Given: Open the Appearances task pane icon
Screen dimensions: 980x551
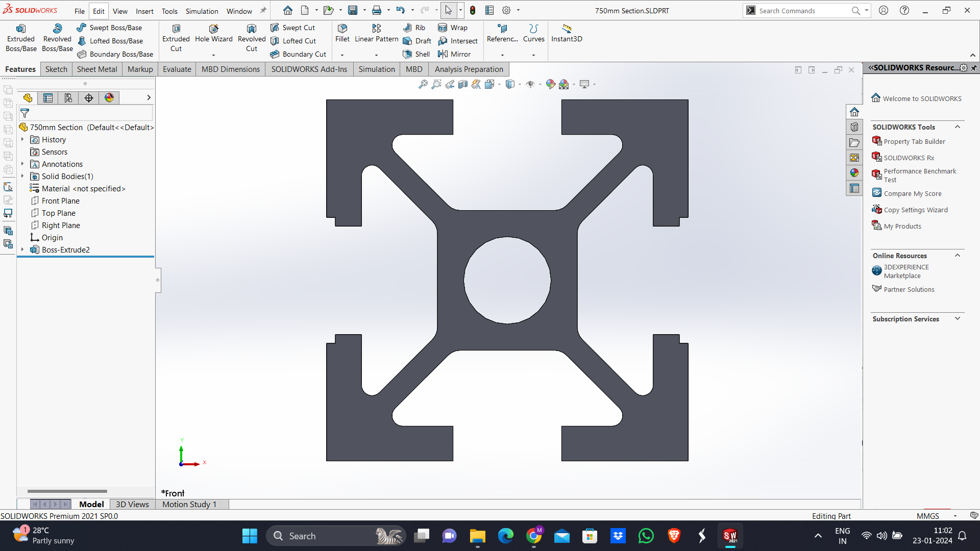Looking at the screenshot, I should coord(854,173).
